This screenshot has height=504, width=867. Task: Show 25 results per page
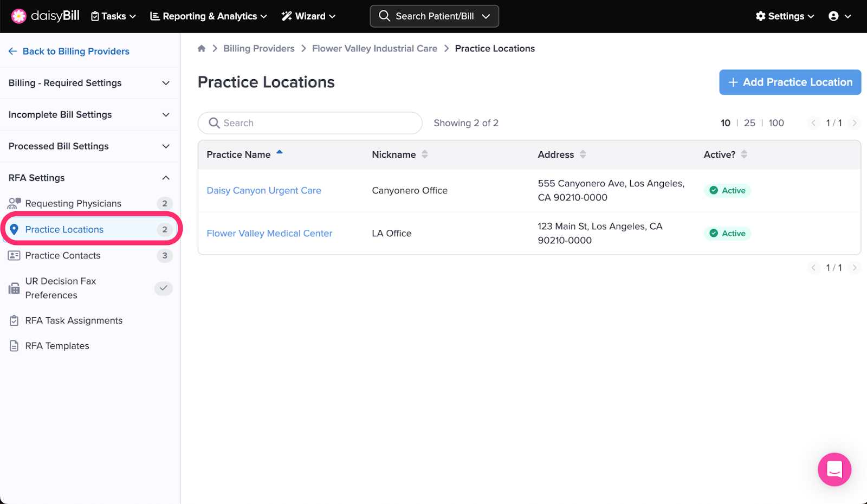click(x=749, y=123)
